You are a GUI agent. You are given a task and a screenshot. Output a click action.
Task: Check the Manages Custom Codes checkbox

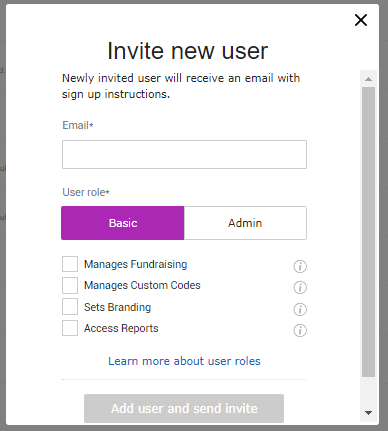pos(70,286)
